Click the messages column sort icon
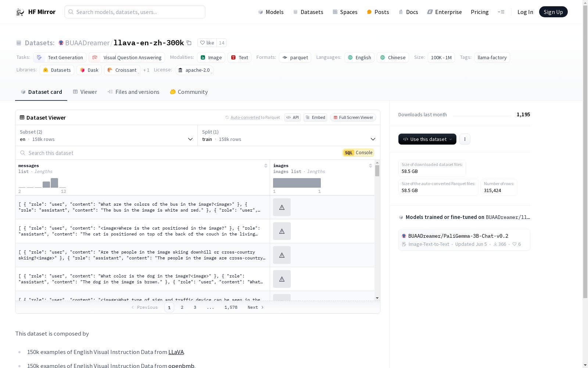This screenshot has width=588, height=368. point(266,166)
